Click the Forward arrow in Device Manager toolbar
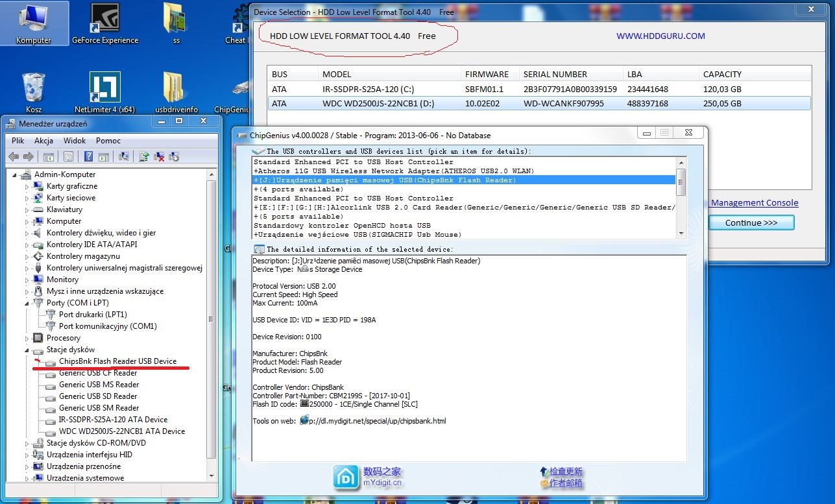 (28, 156)
